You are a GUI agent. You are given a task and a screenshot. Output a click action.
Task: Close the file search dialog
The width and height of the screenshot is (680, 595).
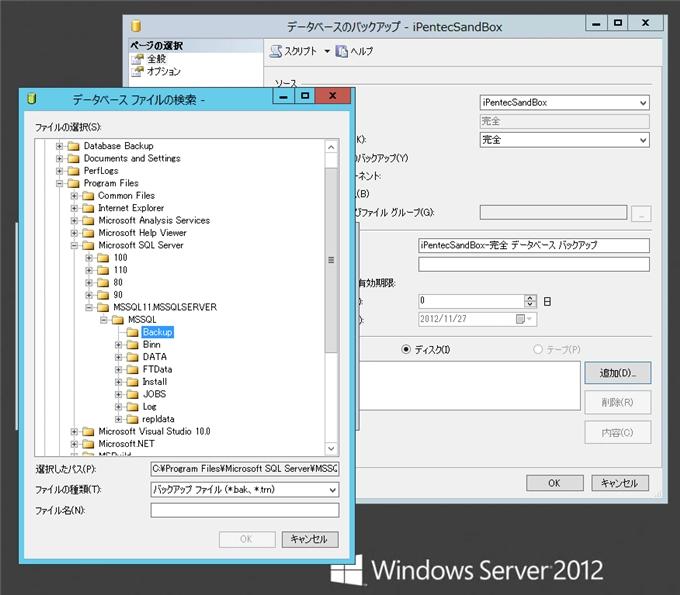333,96
